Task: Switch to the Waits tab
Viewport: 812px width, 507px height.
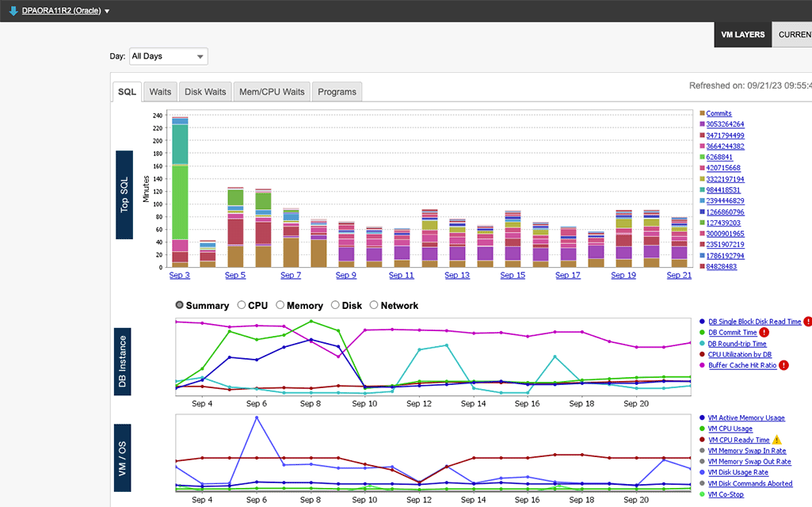Action: tap(160, 91)
